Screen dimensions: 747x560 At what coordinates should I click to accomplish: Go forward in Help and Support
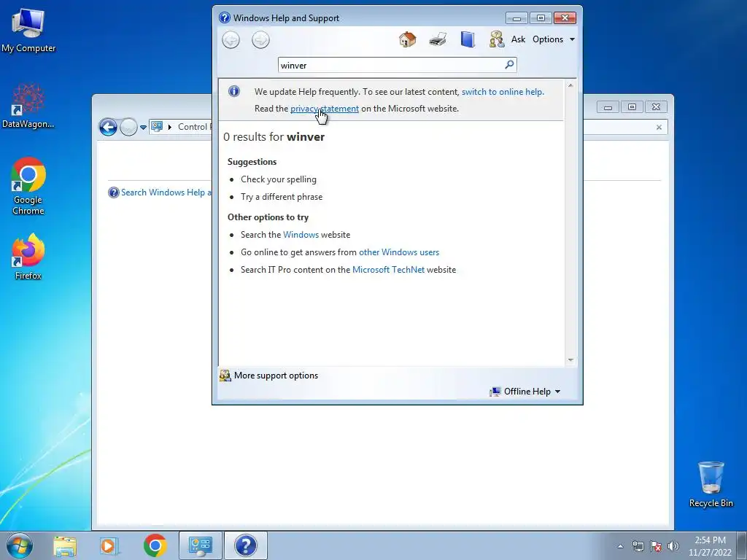pos(260,39)
